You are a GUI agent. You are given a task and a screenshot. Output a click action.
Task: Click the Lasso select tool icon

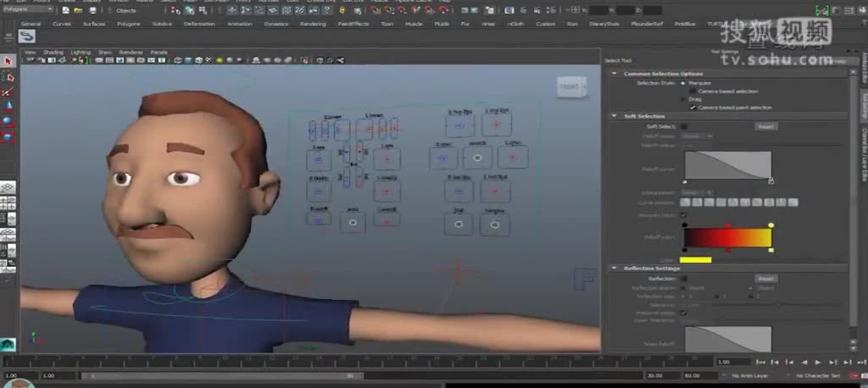tap(8, 76)
